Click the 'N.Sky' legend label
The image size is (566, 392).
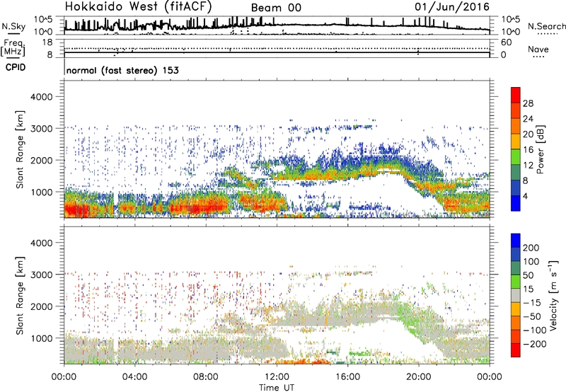(x=13, y=26)
